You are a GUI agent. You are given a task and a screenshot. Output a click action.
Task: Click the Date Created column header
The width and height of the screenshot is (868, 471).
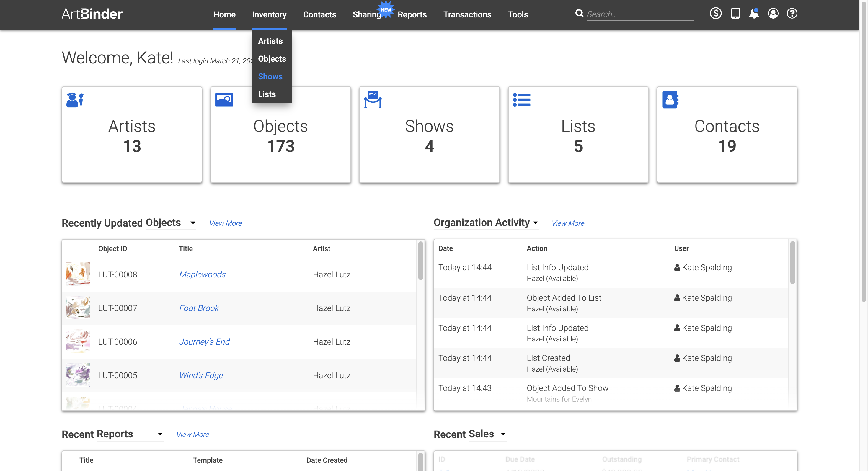pos(327,460)
